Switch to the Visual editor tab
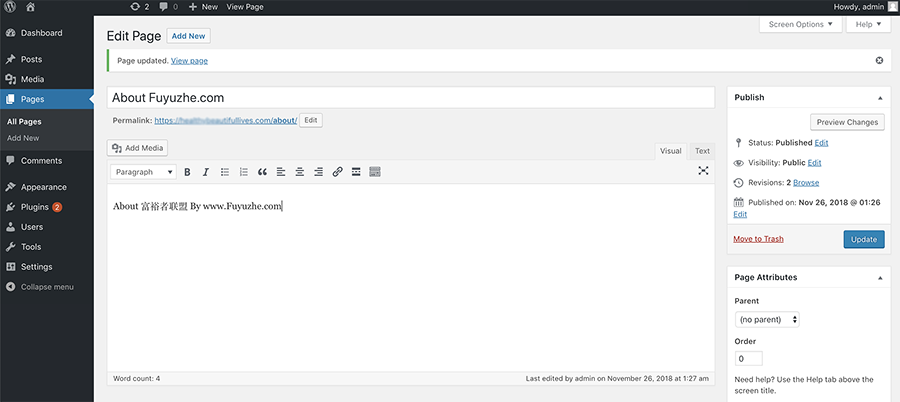The width and height of the screenshot is (900, 402). 670,151
